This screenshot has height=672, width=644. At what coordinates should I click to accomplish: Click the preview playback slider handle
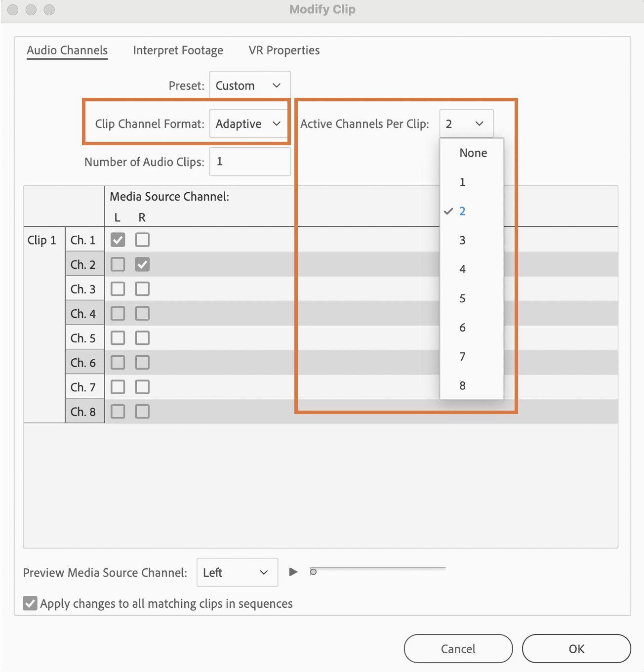313,572
